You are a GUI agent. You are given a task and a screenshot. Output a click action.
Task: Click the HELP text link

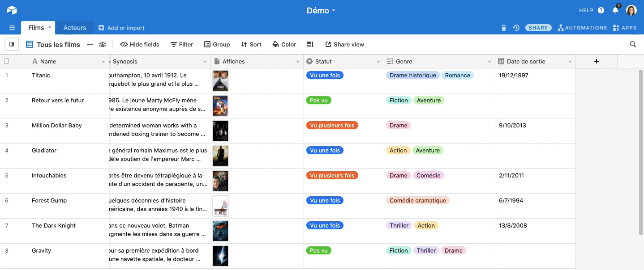pos(586,10)
